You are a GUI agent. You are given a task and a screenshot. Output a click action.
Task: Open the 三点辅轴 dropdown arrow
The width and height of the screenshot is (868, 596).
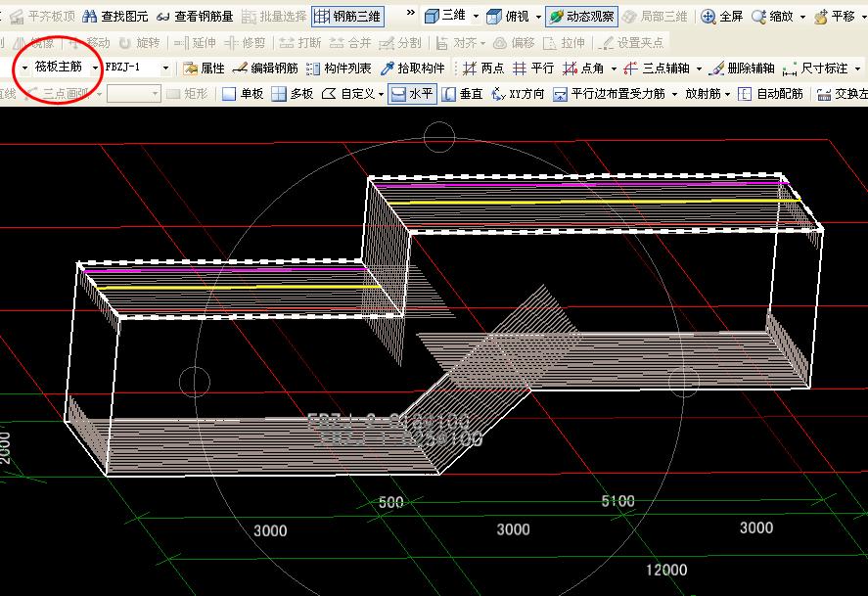699,69
